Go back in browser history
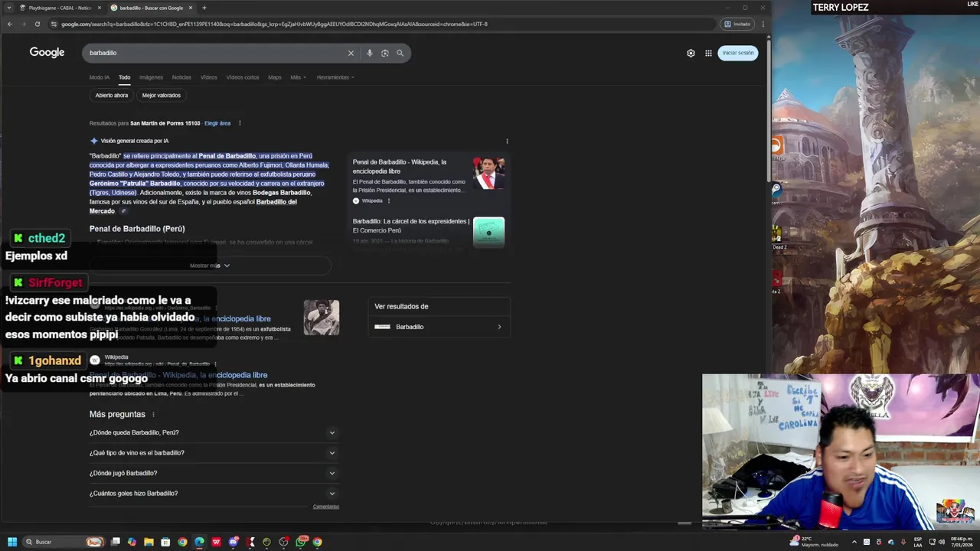The width and height of the screenshot is (980, 551). (x=9, y=24)
